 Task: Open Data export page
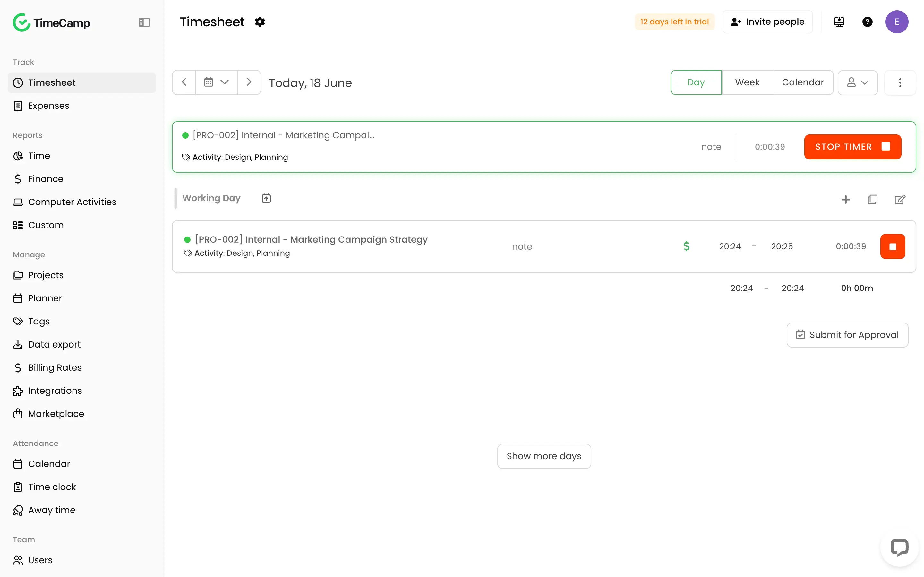tap(81, 345)
